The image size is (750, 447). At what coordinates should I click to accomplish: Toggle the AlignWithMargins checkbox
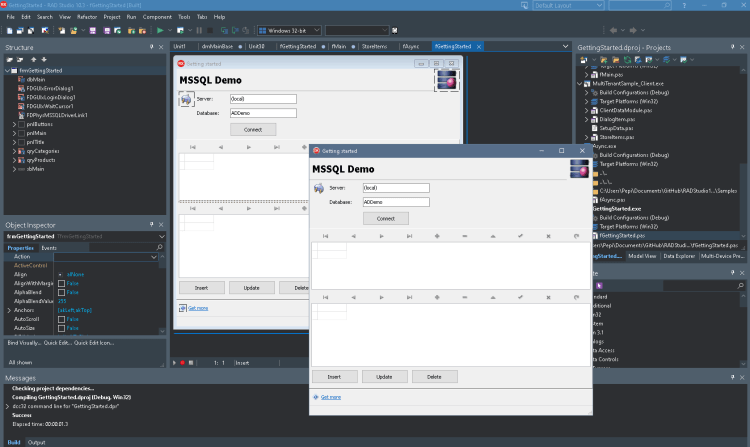click(61, 283)
